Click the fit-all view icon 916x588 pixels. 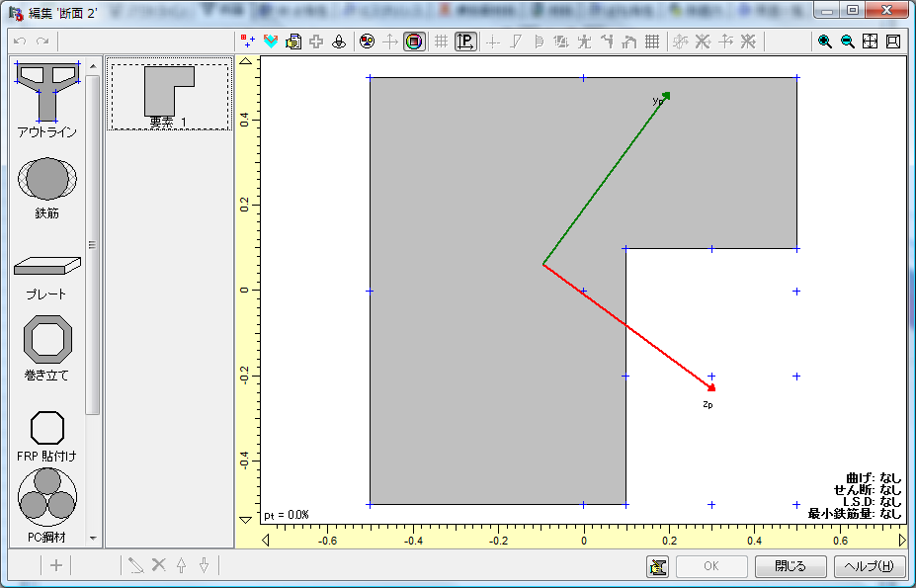point(870,42)
